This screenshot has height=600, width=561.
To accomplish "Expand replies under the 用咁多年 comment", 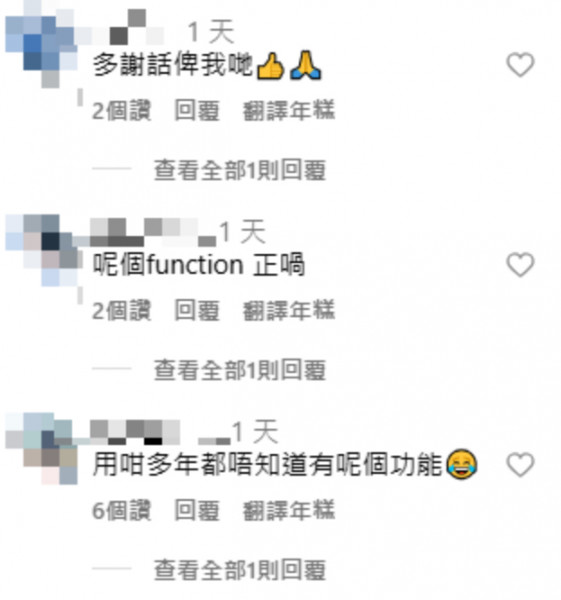I will pos(240,571).
